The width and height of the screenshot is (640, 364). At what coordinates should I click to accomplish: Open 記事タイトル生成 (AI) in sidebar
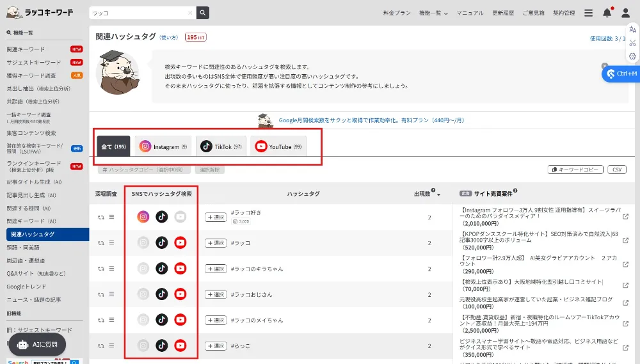click(35, 182)
